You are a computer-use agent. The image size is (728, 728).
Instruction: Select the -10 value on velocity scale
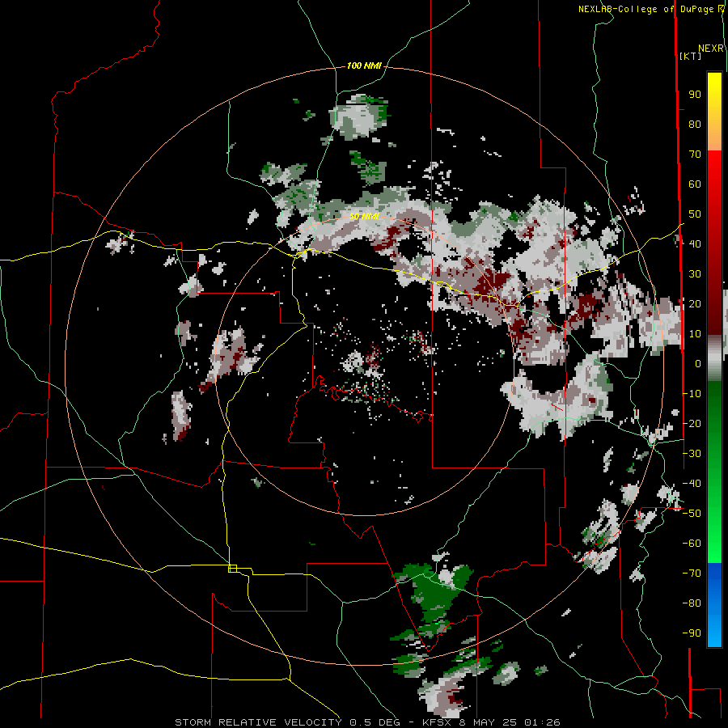point(692,394)
